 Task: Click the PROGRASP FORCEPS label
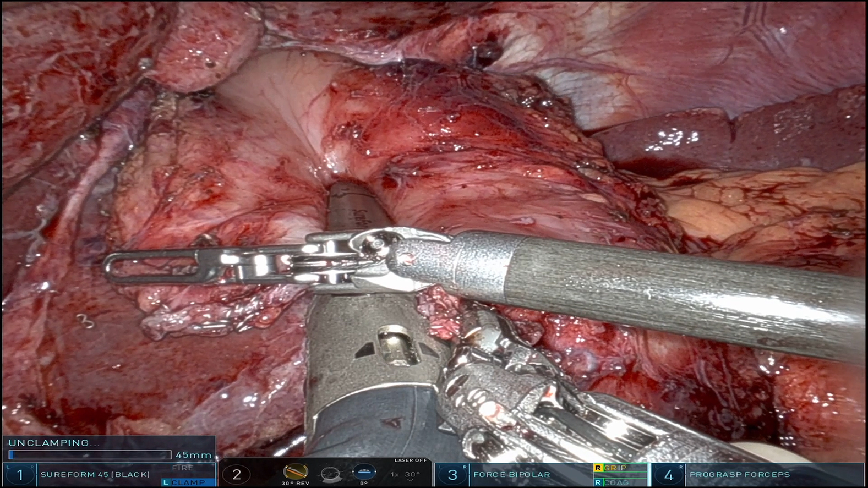739,474
